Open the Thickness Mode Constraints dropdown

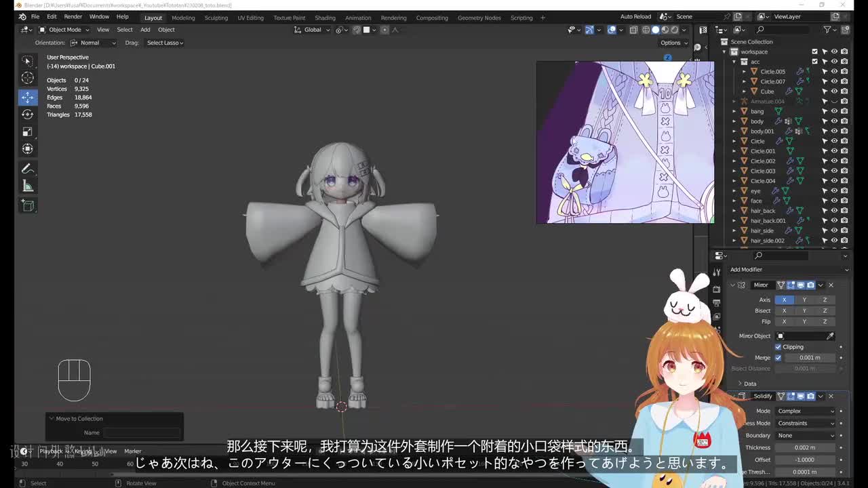click(x=806, y=424)
